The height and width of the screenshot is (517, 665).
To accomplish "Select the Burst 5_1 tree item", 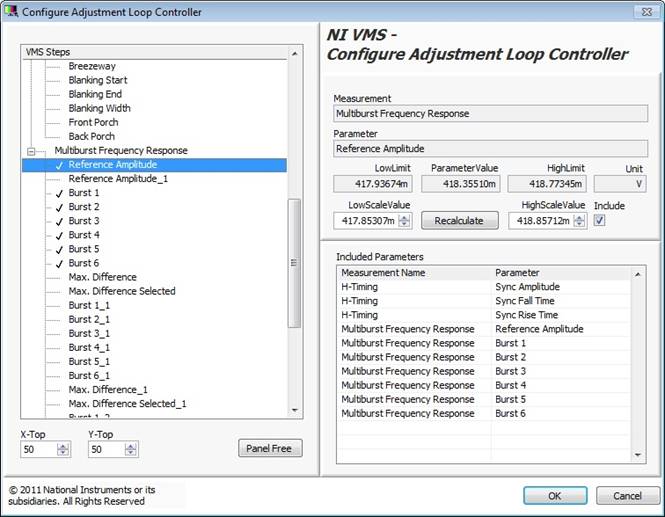I will (89, 361).
